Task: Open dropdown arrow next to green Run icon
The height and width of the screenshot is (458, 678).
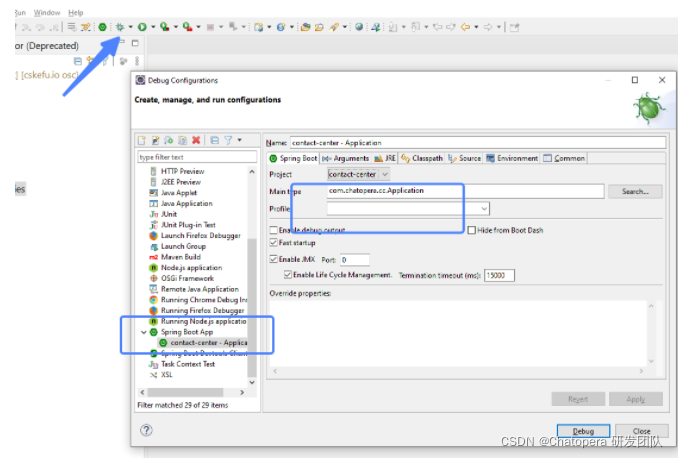Action: (153, 27)
